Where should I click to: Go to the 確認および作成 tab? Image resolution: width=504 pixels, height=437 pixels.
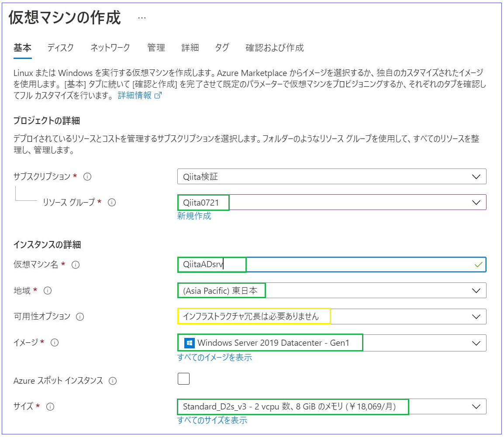click(275, 48)
